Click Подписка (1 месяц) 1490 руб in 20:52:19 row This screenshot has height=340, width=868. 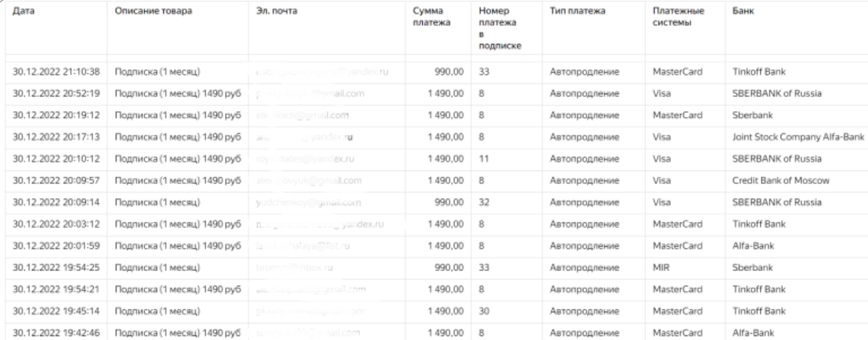(178, 94)
